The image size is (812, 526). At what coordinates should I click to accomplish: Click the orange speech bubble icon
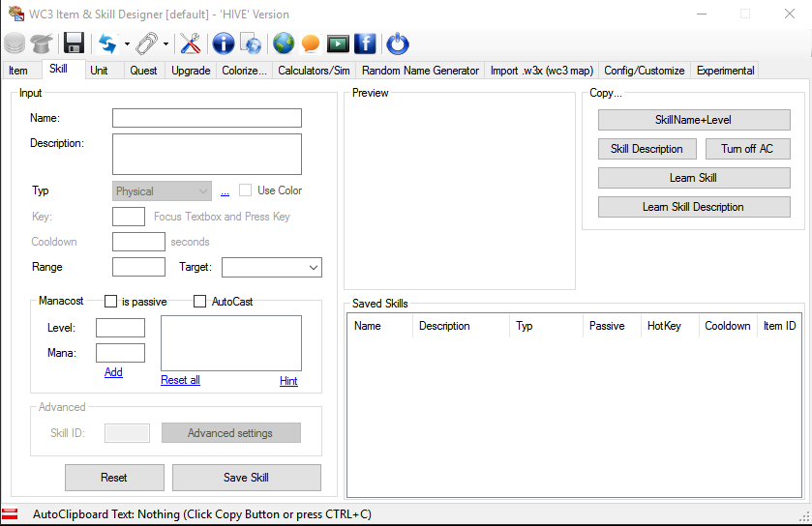tap(311, 44)
